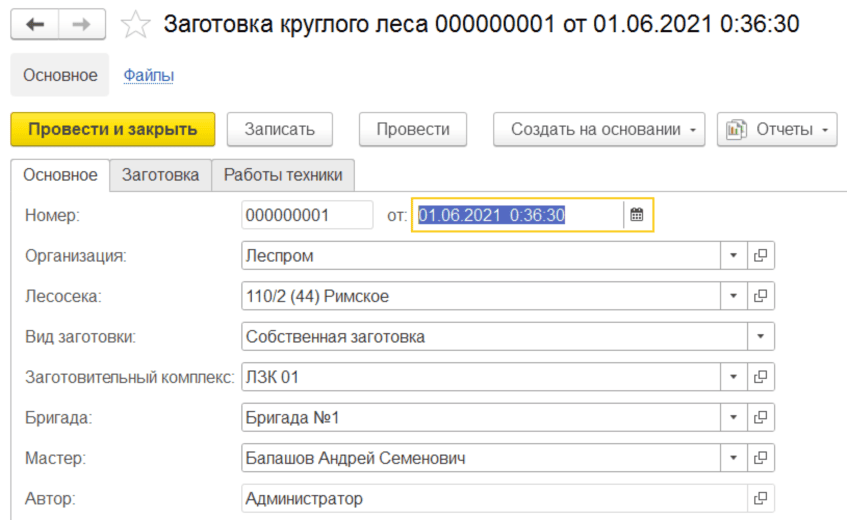Viewport: 847px width, 520px height.
Task: Expand the Бригада dropdown list
Action: pos(734,417)
